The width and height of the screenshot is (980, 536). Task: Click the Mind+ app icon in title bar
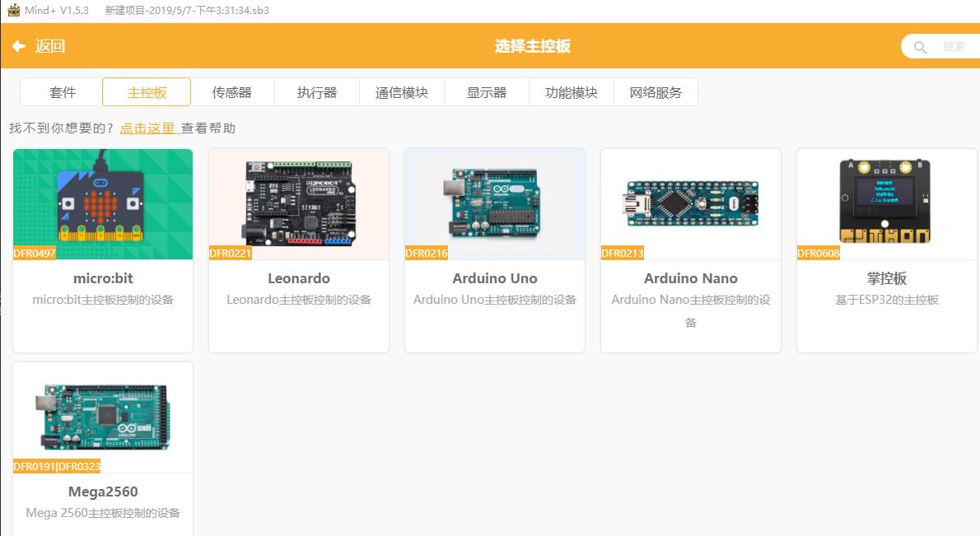pos(13,10)
